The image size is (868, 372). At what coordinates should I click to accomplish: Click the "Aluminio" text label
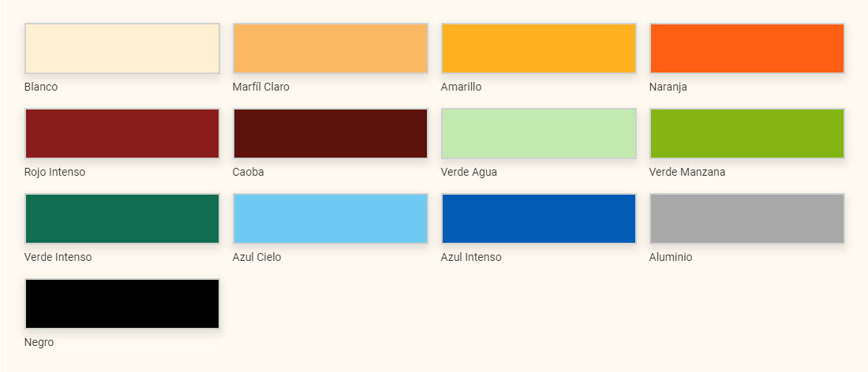(671, 257)
